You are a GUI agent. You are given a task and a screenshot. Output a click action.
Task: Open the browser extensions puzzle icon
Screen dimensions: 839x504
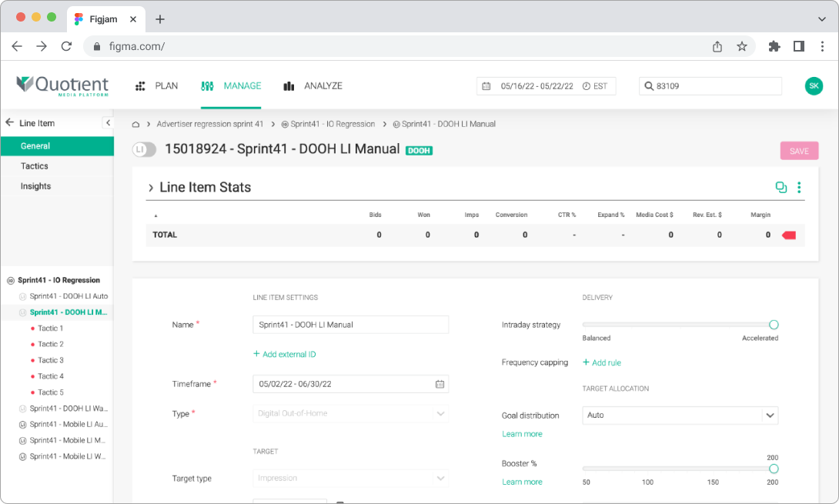coord(774,46)
